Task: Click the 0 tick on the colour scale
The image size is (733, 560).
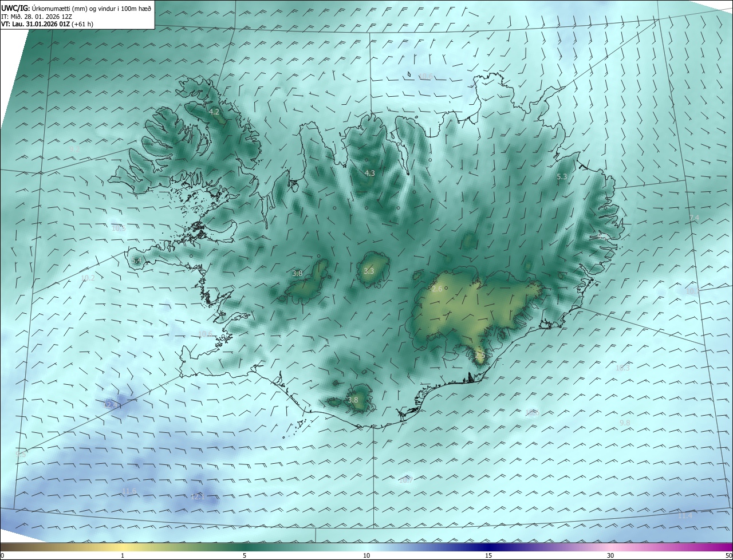Action: pyautogui.click(x=2, y=555)
